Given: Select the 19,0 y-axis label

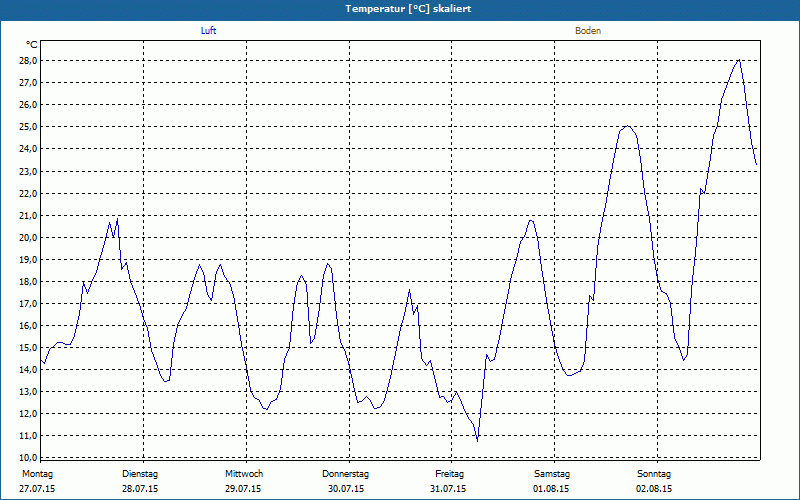Looking at the screenshot, I should [x=28, y=259].
